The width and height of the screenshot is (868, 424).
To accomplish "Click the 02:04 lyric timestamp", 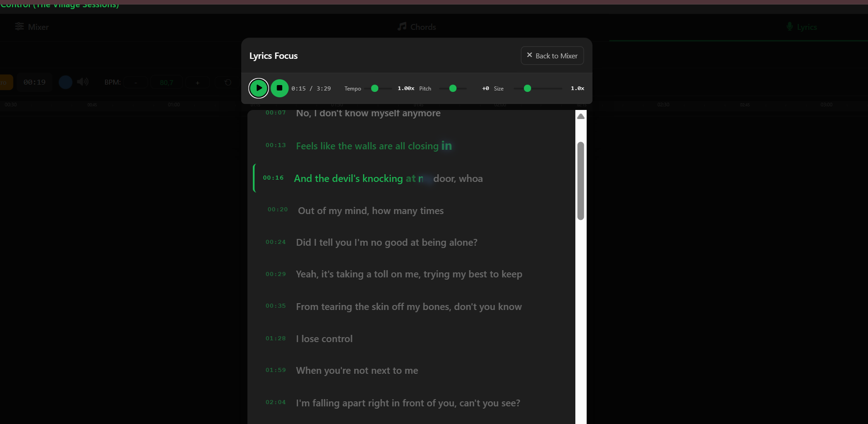I will 276,402.
